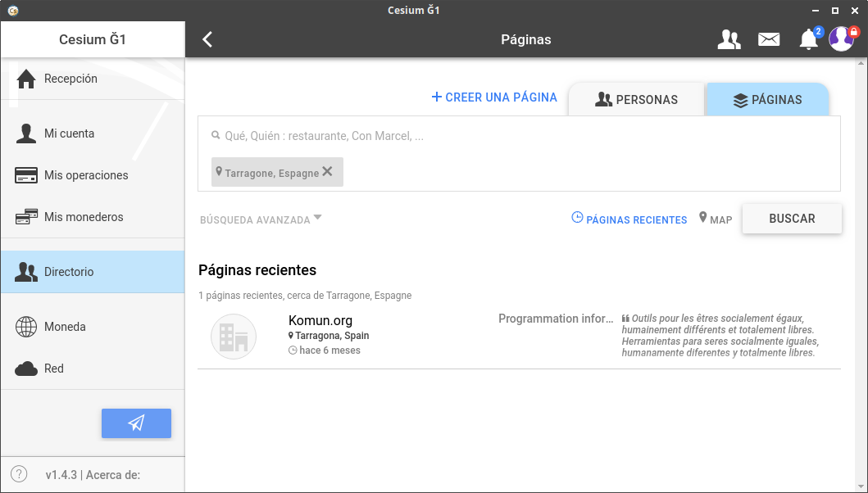
Task: Select the Páginas tab
Action: point(767,100)
